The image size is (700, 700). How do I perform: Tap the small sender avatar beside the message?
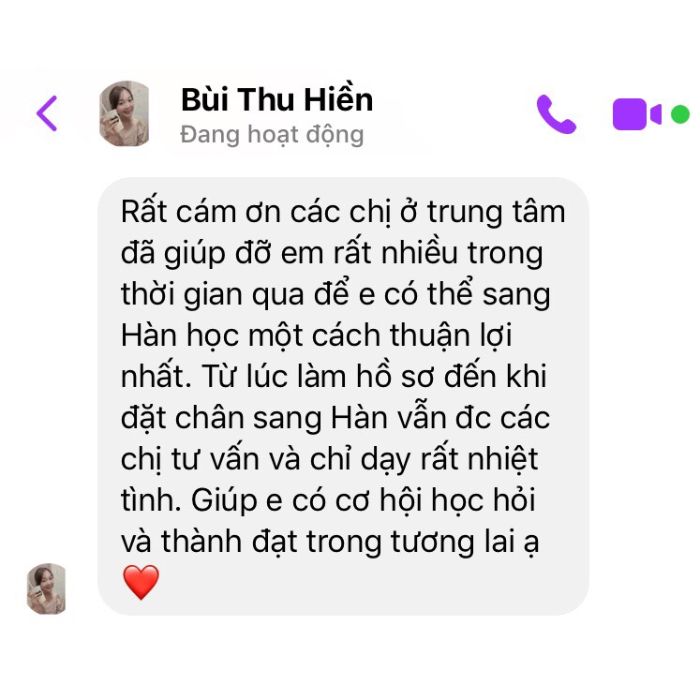46,588
